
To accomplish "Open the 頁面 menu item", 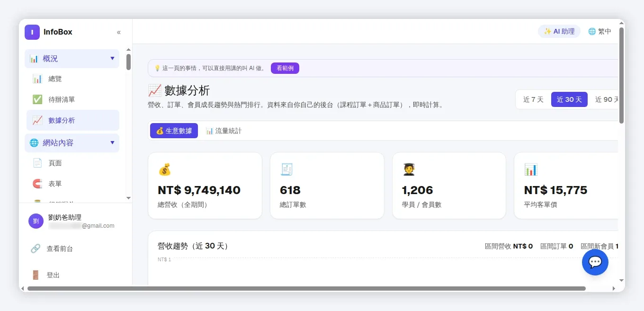I will pos(73,163).
